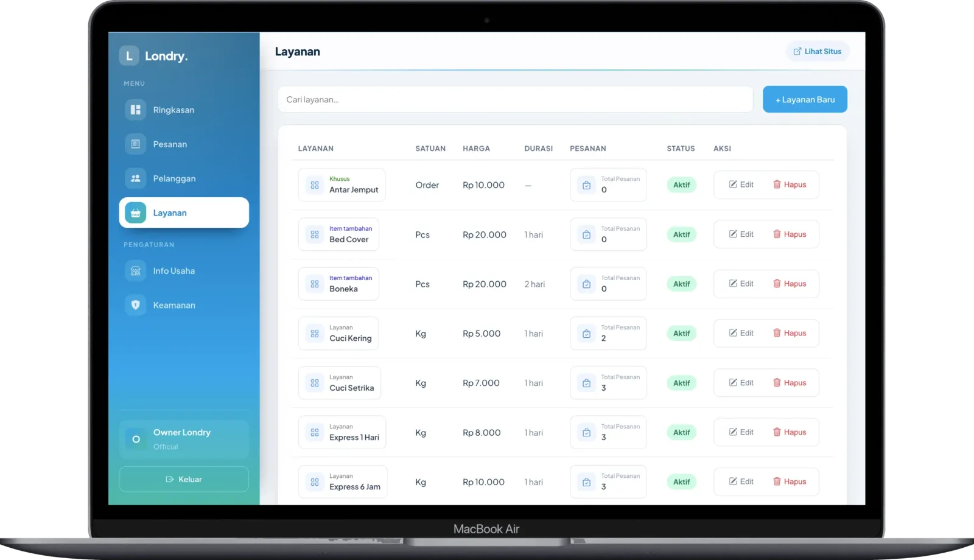The image size is (974, 560).
Task: Delete Express 1 Hari with Hapus
Action: [790, 432]
